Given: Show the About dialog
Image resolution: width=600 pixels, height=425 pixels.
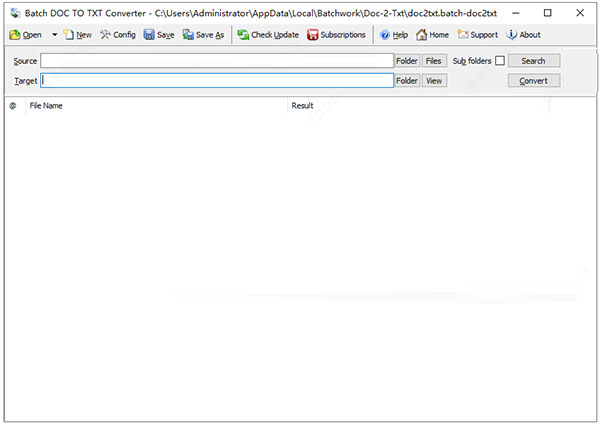Looking at the screenshot, I should point(523,35).
